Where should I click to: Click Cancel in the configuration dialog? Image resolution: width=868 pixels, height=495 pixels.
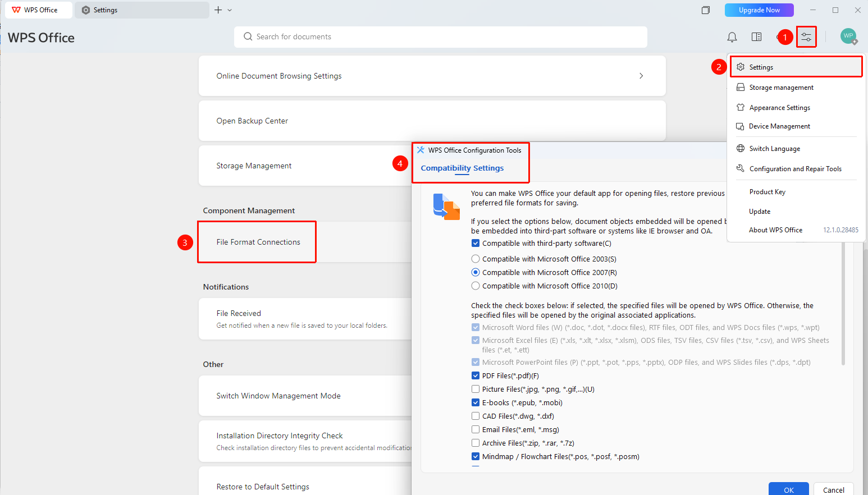[834, 489]
